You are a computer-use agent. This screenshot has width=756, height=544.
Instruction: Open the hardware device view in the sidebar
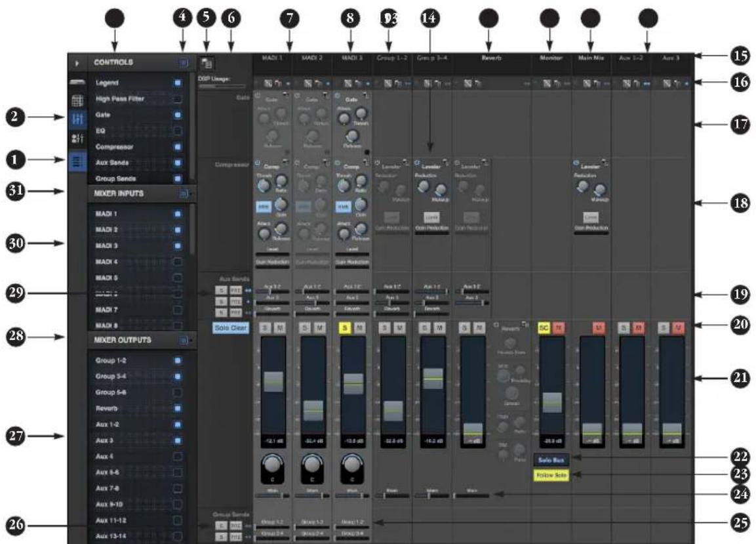pyautogui.click(x=77, y=83)
